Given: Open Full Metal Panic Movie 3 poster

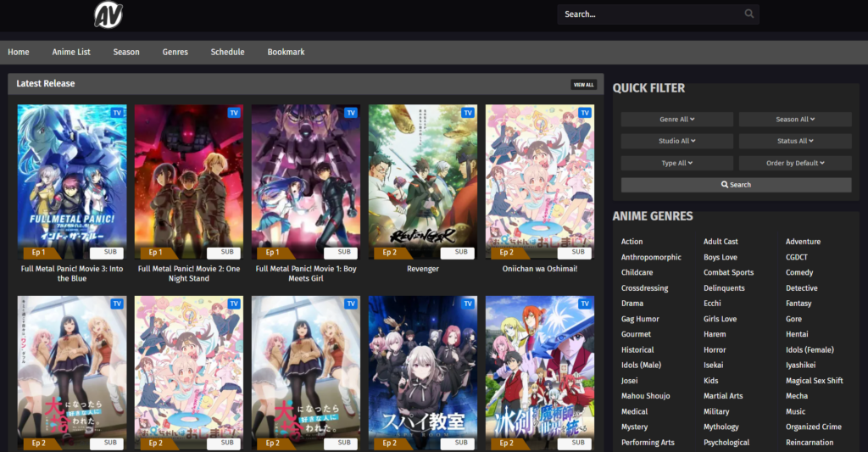Looking at the screenshot, I should point(72,181).
